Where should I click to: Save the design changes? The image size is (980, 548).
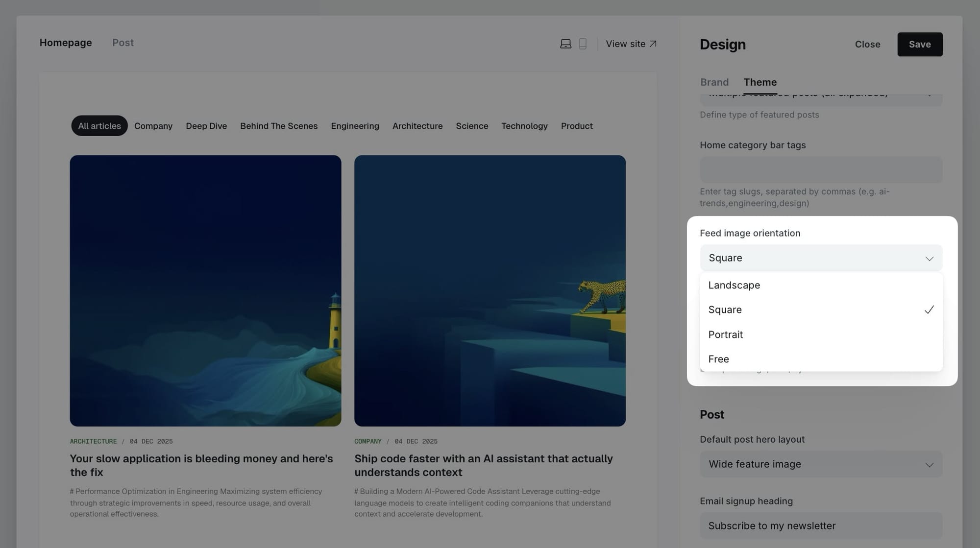[x=920, y=44]
